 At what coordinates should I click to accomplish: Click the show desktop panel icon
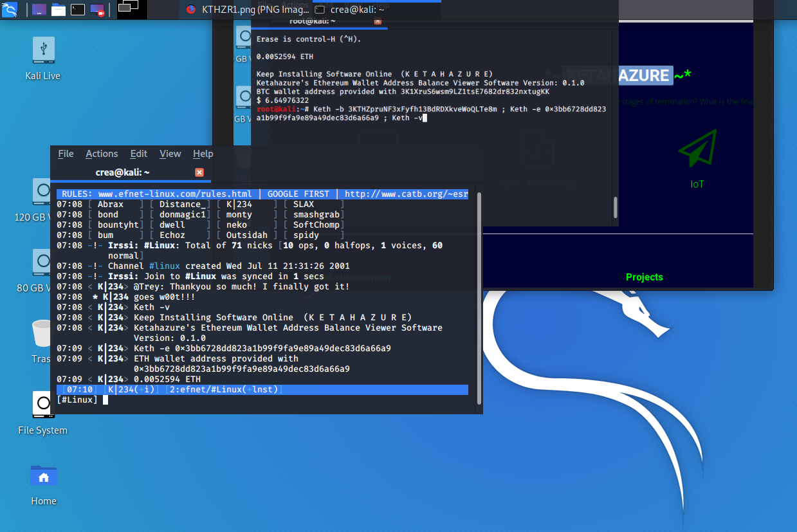(x=39, y=10)
